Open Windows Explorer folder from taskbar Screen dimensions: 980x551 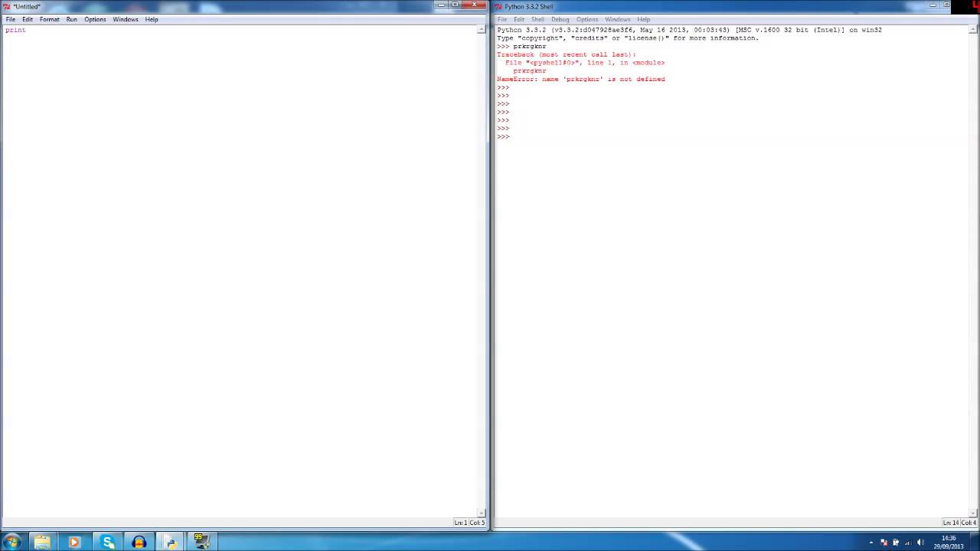pos(42,542)
